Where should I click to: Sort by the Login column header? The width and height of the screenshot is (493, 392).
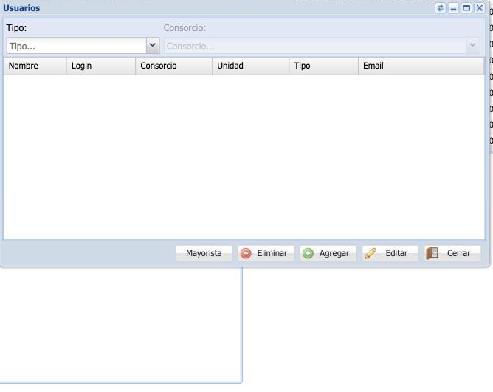point(101,66)
